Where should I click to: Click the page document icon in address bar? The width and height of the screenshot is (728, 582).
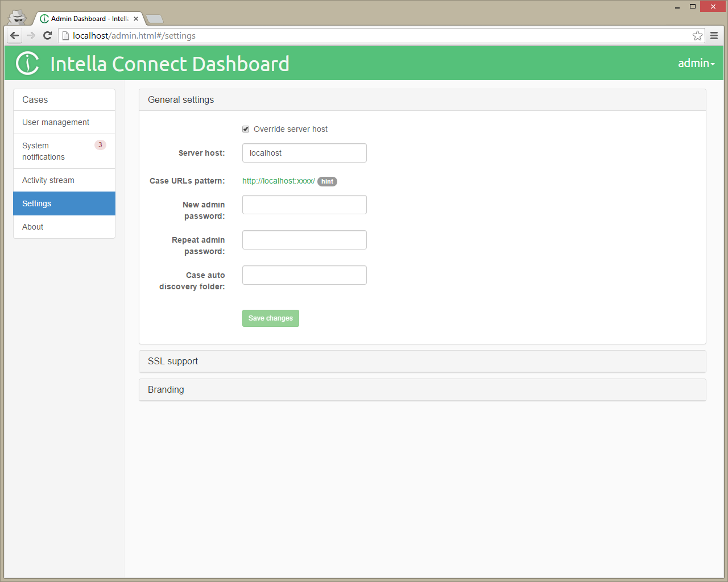(x=67, y=35)
